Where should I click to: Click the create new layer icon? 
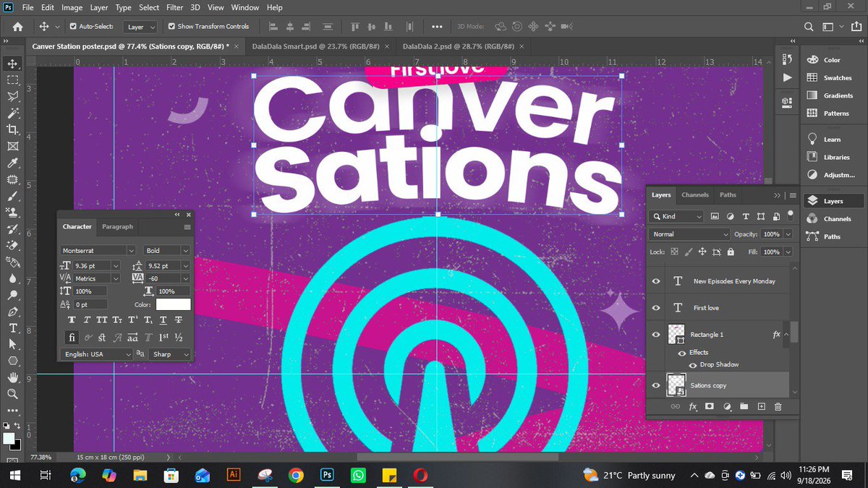point(761,407)
